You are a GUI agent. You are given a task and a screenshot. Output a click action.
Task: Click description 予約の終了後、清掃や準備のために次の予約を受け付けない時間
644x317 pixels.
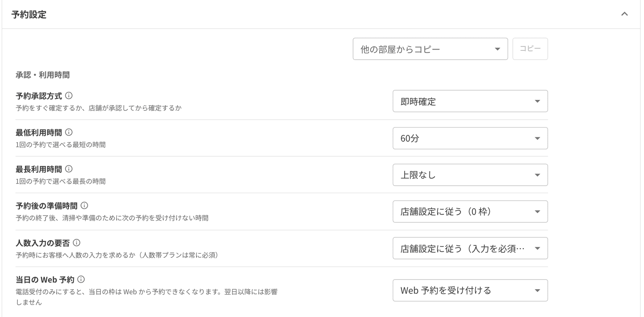point(112,218)
